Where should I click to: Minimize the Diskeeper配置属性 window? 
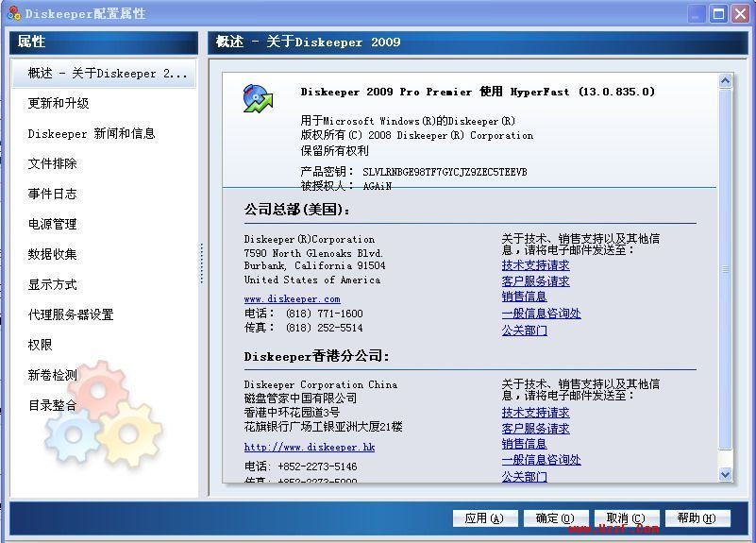[x=696, y=13]
